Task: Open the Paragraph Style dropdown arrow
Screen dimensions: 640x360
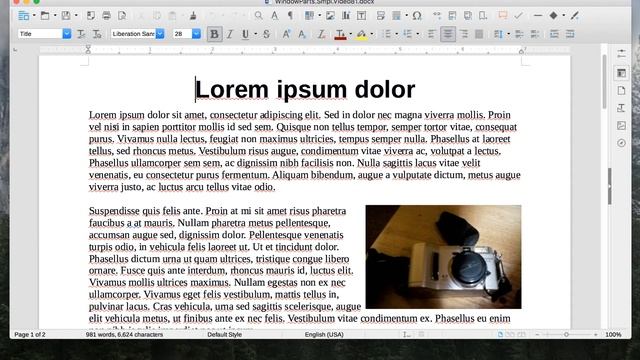Action: [67, 34]
